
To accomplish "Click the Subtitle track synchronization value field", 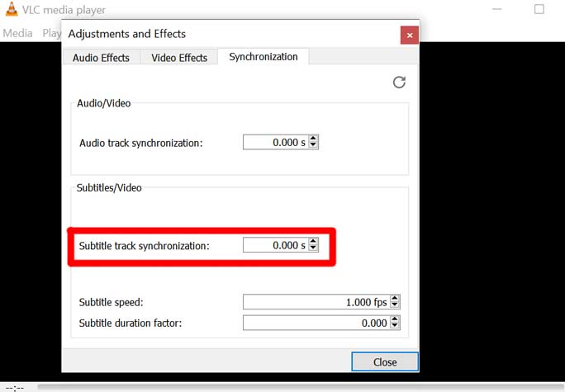I will tap(274, 245).
